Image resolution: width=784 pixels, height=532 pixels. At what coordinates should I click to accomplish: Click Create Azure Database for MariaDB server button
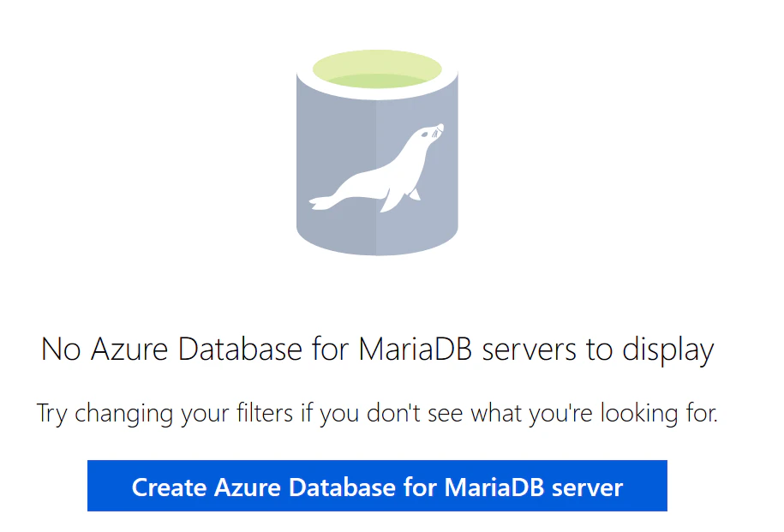pos(377,486)
